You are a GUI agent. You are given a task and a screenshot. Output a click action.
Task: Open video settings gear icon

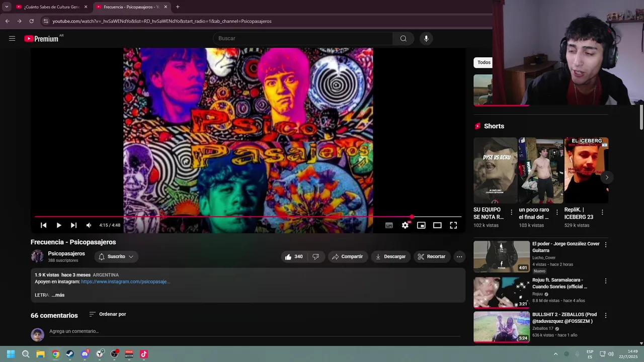[x=405, y=225]
